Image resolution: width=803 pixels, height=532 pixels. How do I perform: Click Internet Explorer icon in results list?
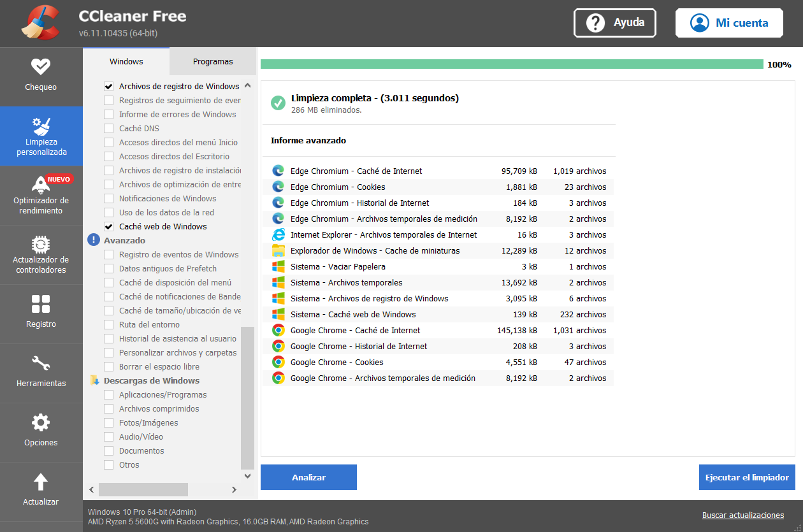point(278,234)
